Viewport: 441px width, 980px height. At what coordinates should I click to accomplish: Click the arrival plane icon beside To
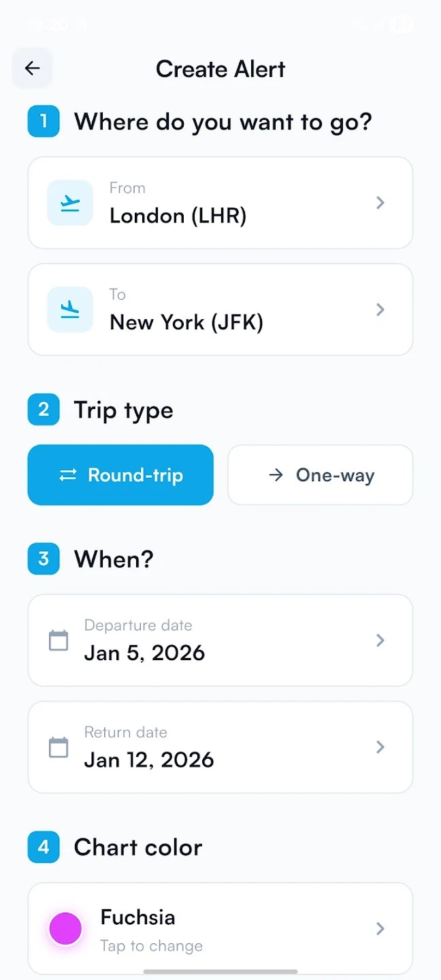click(69, 309)
